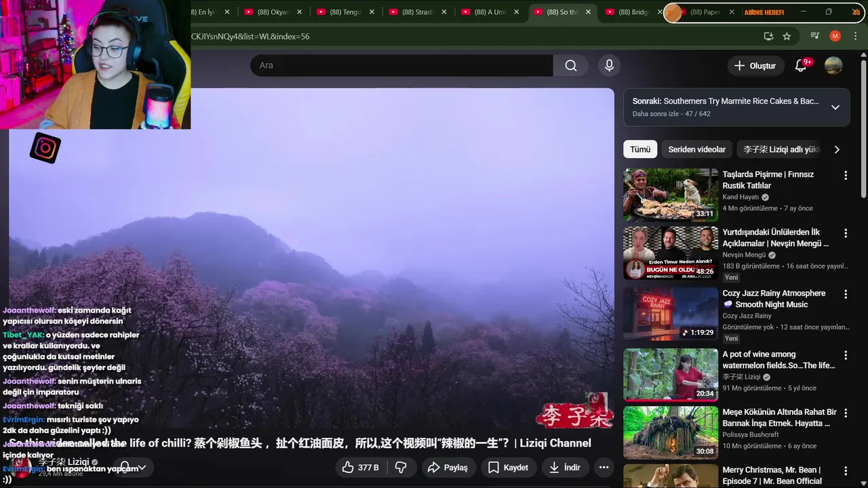The image size is (868, 488).
Task: Close the Tengu tab
Action: (372, 12)
